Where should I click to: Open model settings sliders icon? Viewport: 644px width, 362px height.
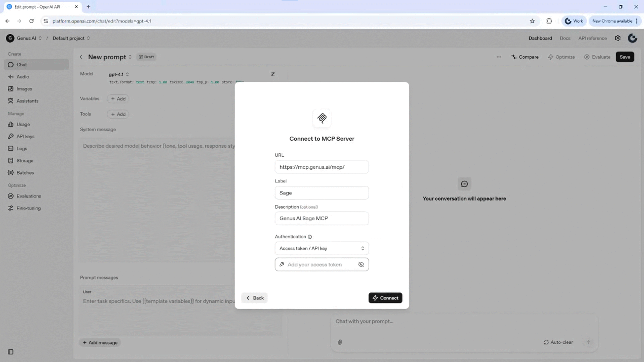point(273,74)
